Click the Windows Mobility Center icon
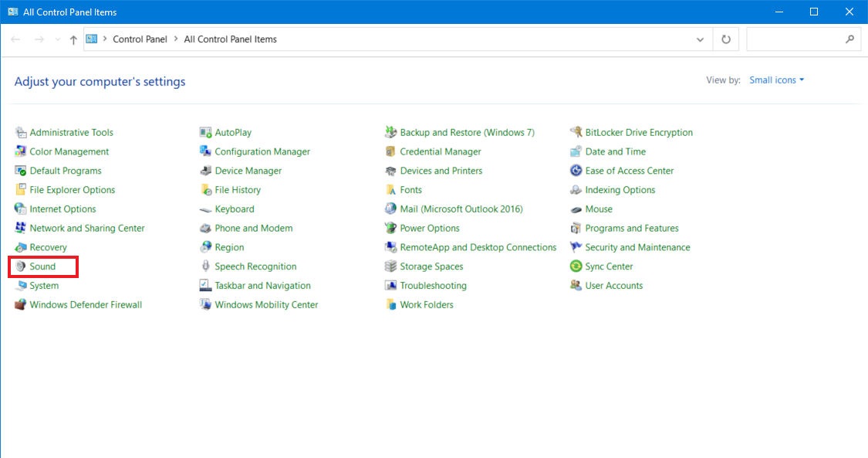 click(205, 304)
